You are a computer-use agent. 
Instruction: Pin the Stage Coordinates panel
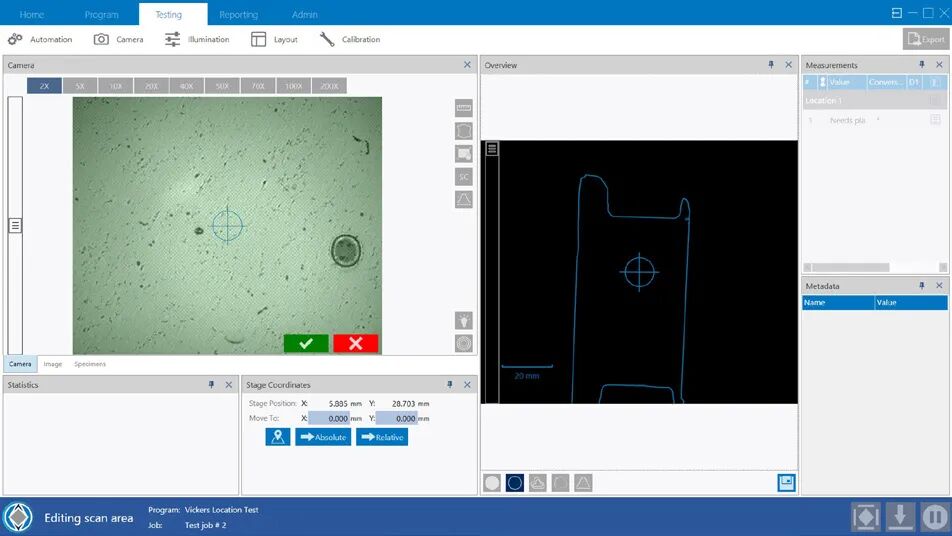(x=450, y=385)
